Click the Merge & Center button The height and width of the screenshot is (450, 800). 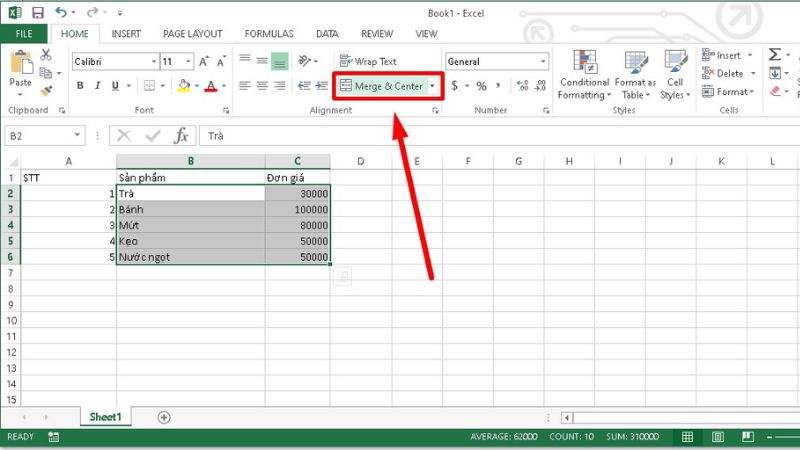click(x=382, y=86)
